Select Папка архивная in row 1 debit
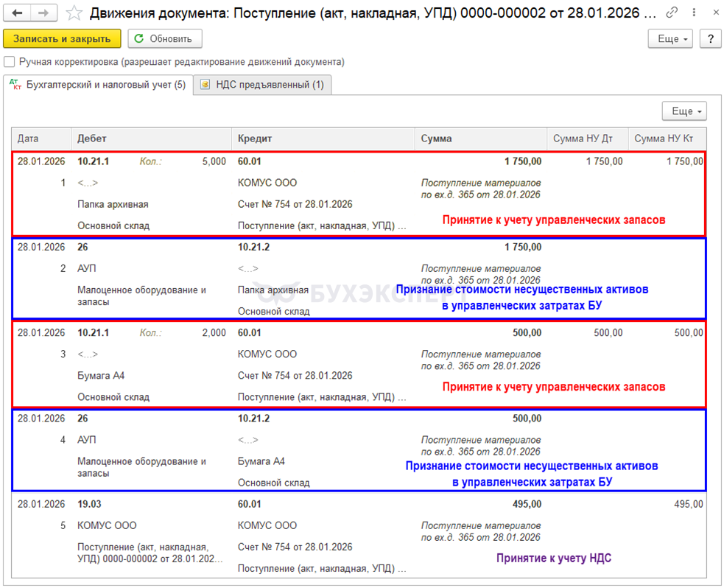This screenshot has height=588, width=724. tap(113, 204)
